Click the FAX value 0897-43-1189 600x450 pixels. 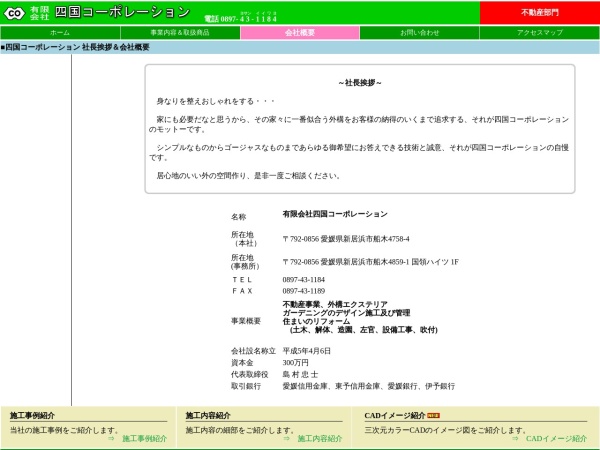[x=303, y=291]
